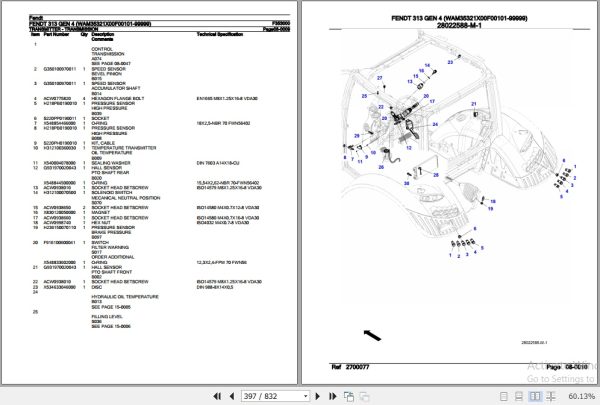This screenshot has width=600, height=405.
Task: Click the 'SEE PAGE 08-0047' reference
Action: 111,64
